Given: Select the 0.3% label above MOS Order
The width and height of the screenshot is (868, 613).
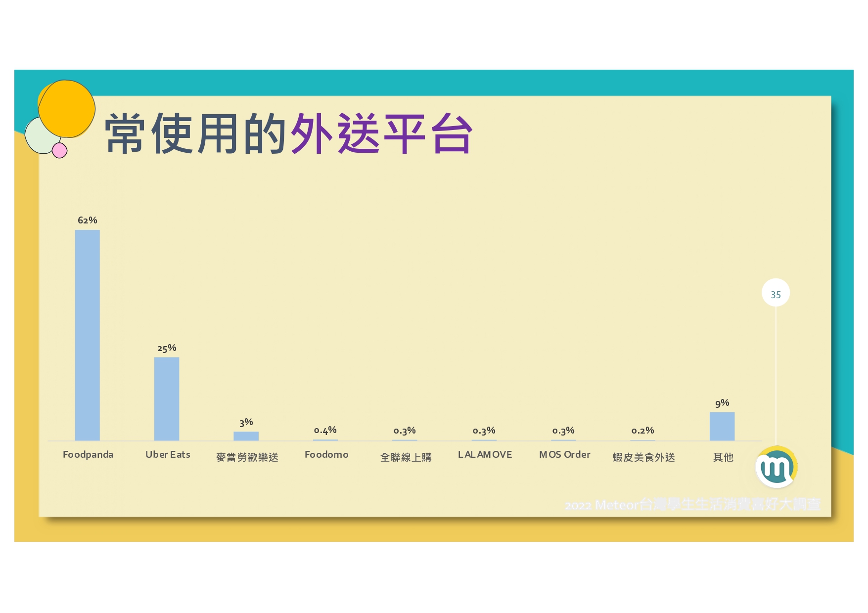Looking at the screenshot, I should (x=563, y=431).
